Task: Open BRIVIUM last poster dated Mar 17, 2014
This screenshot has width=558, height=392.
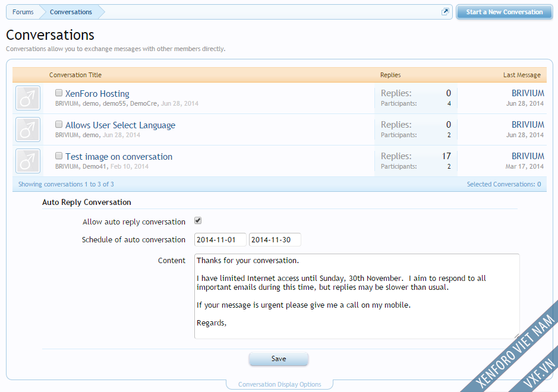Action: point(528,156)
